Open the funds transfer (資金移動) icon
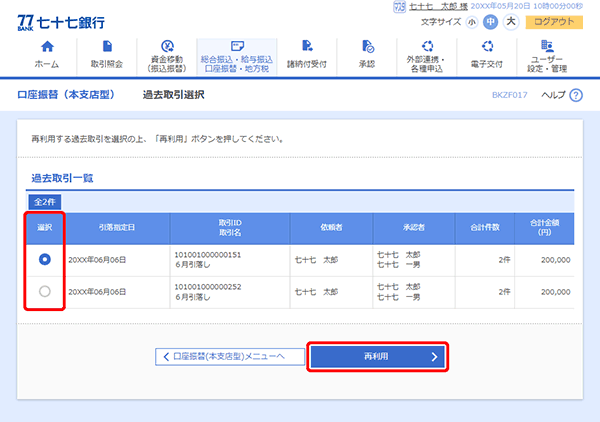Screen dimensions: 600x422 [x=167, y=47]
